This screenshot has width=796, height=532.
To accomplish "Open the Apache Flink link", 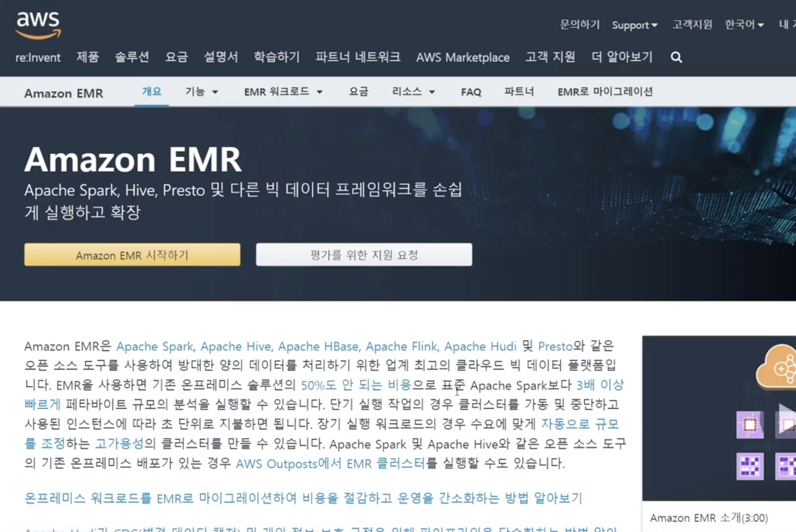I will point(401,346).
